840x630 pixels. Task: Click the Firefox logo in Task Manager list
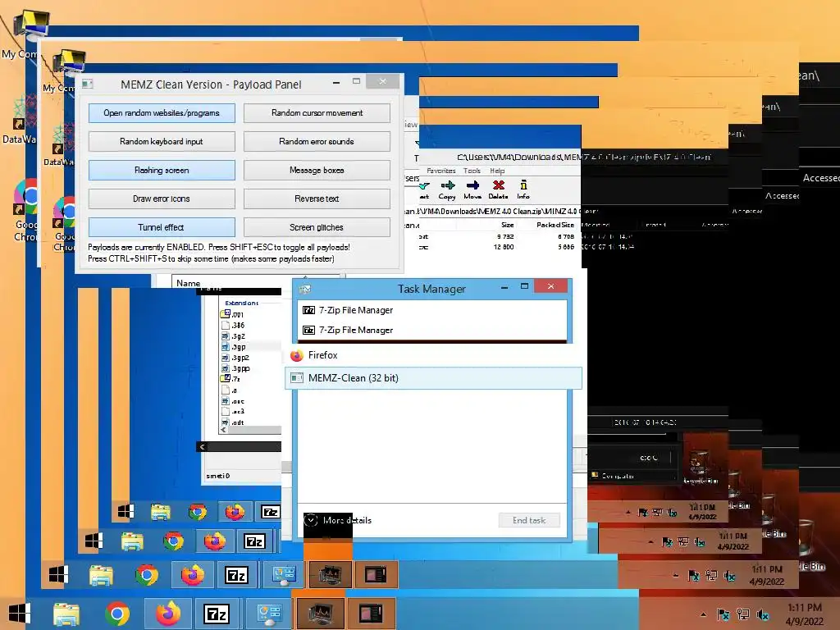click(297, 355)
